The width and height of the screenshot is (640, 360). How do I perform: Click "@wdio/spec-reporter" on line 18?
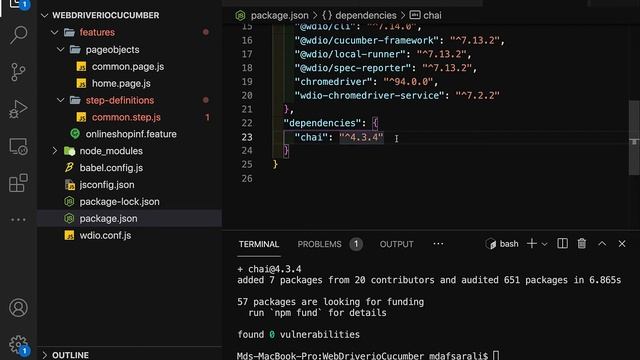tap(353, 68)
